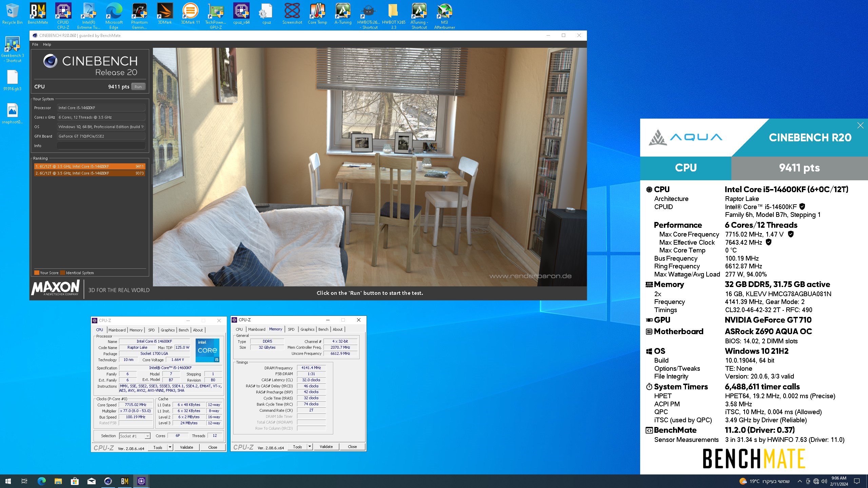Open the BenchMate desktop shortcut
The height and width of the screenshot is (488, 868).
pos(38,14)
